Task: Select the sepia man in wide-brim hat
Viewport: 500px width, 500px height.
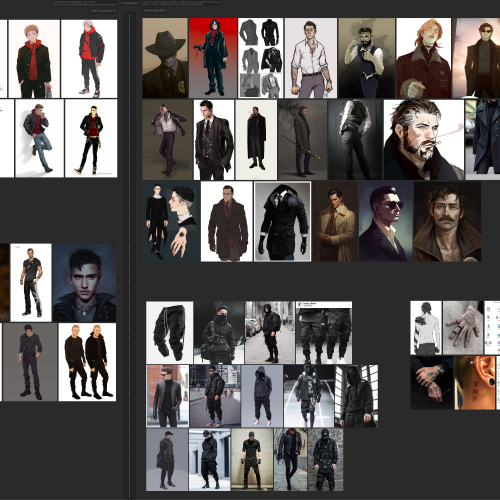Action: tap(165, 58)
